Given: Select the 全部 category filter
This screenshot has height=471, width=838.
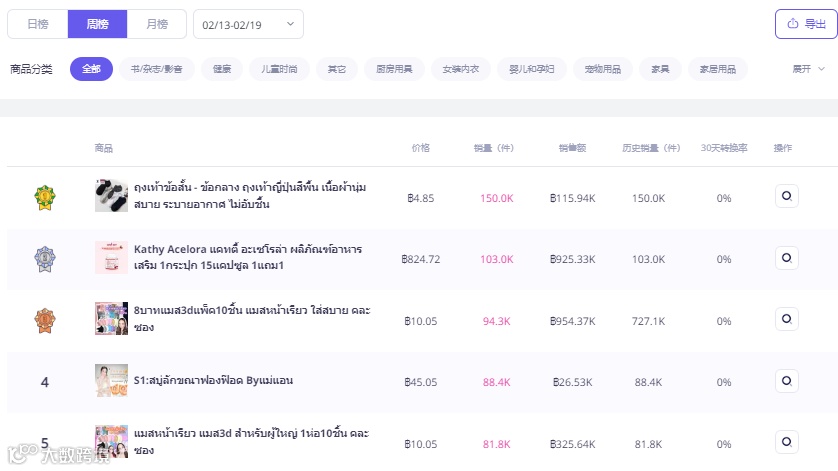Looking at the screenshot, I should tap(91, 69).
